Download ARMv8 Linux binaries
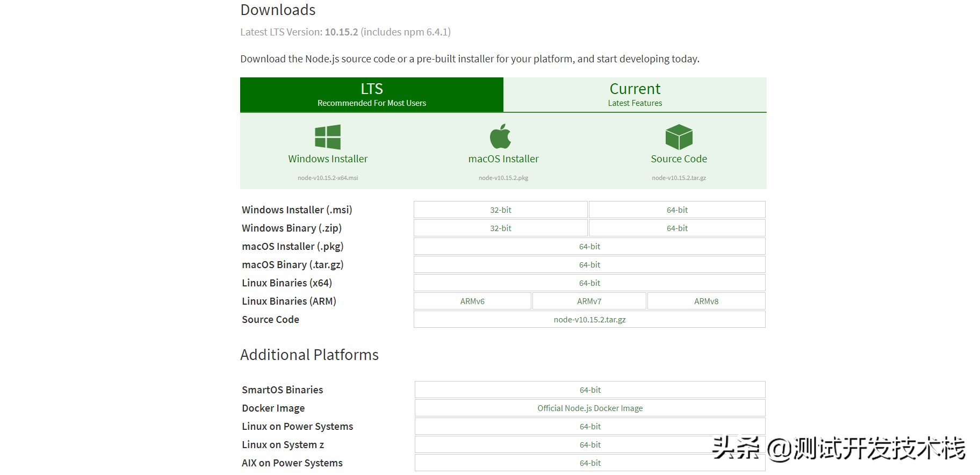The height and width of the screenshot is (475, 980). [x=707, y=301]
